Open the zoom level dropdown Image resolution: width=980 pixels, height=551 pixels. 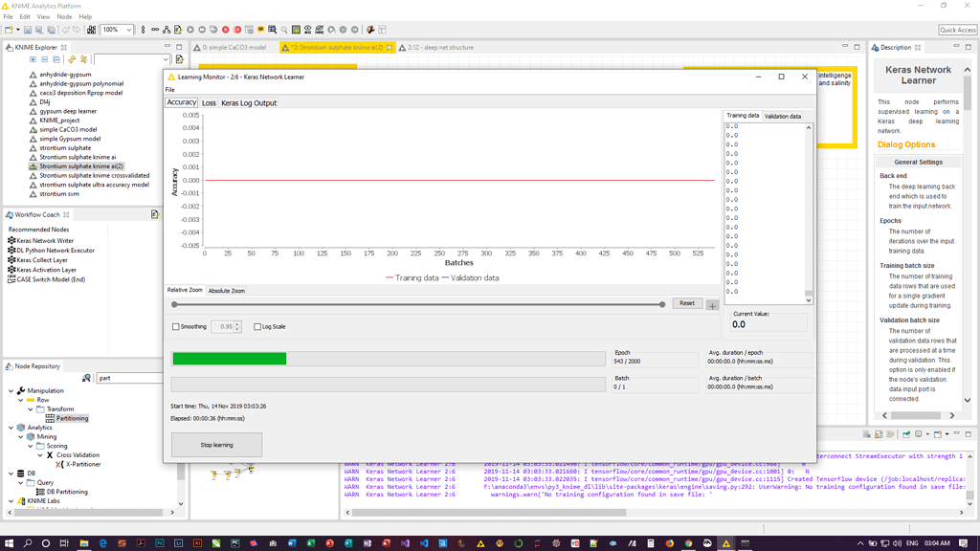[128, 30]
